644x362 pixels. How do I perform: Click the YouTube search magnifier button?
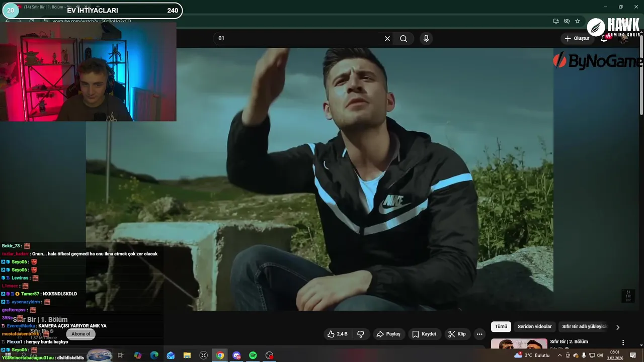coord(404,39)
